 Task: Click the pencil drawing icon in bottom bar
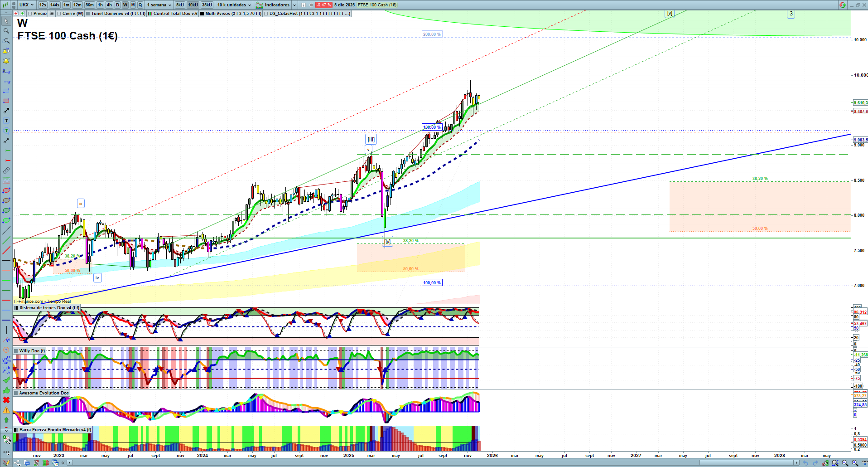pyautogui.click(x=6, y=463)
